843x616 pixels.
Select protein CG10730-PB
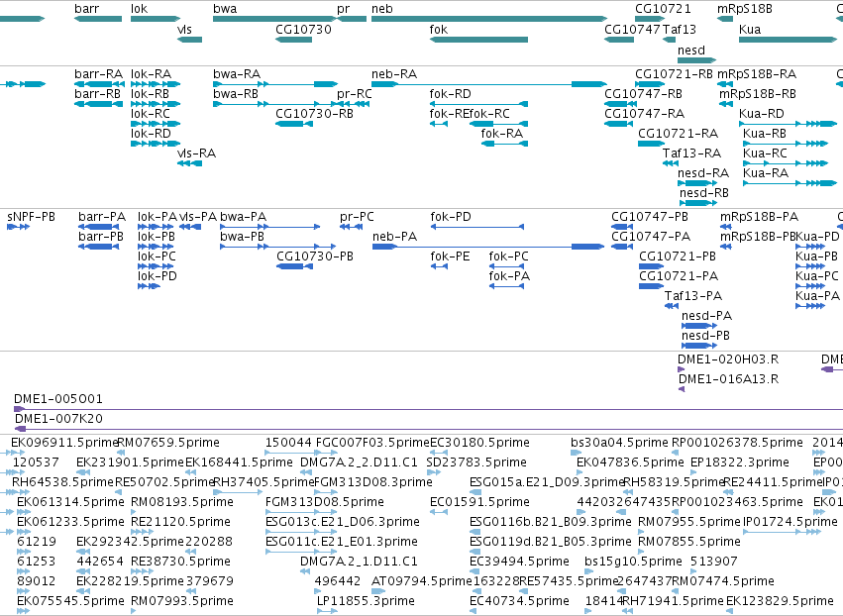pos(315,257)
